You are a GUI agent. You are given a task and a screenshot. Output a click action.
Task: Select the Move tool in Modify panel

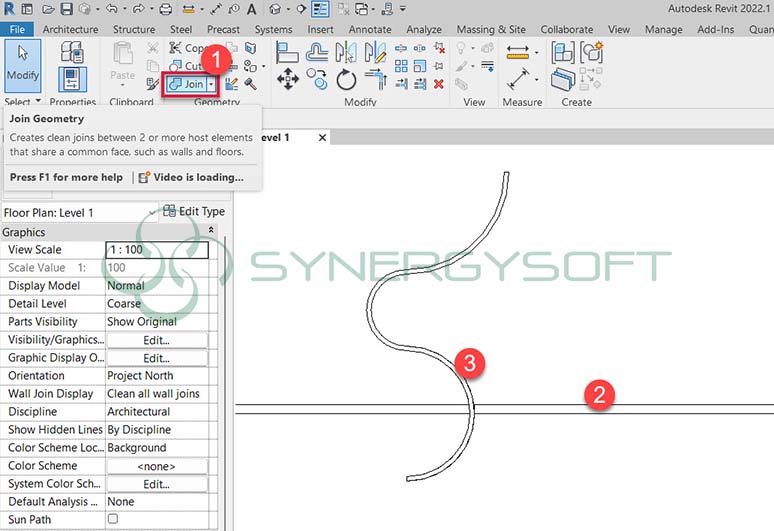(x=288, y=80)
